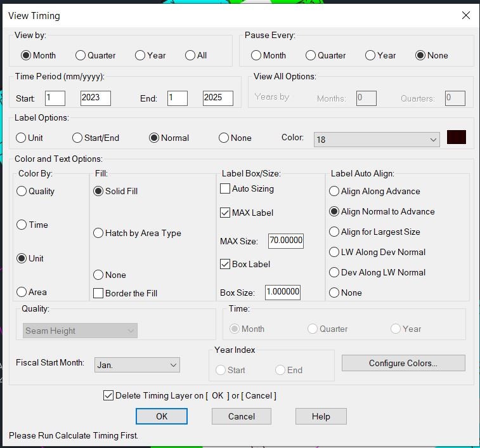Image resolution: width=480 pixels, height=448 pixels.
Task: Click the Cancel button
Action: [242, 416]
